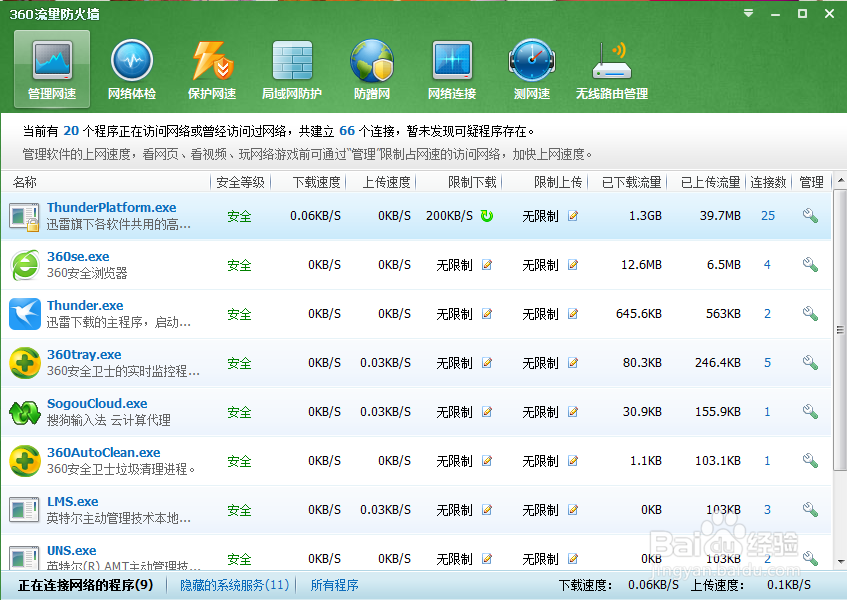Open 保护网速 speed protection
This screenshot has height=600, width=847.
point(212,69)
